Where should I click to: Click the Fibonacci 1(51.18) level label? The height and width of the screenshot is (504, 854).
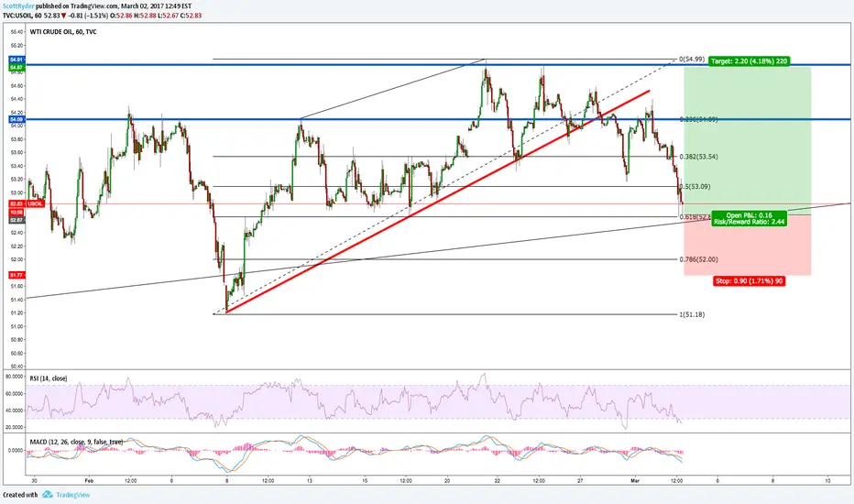pyautogui.click(x=692, y=314)
